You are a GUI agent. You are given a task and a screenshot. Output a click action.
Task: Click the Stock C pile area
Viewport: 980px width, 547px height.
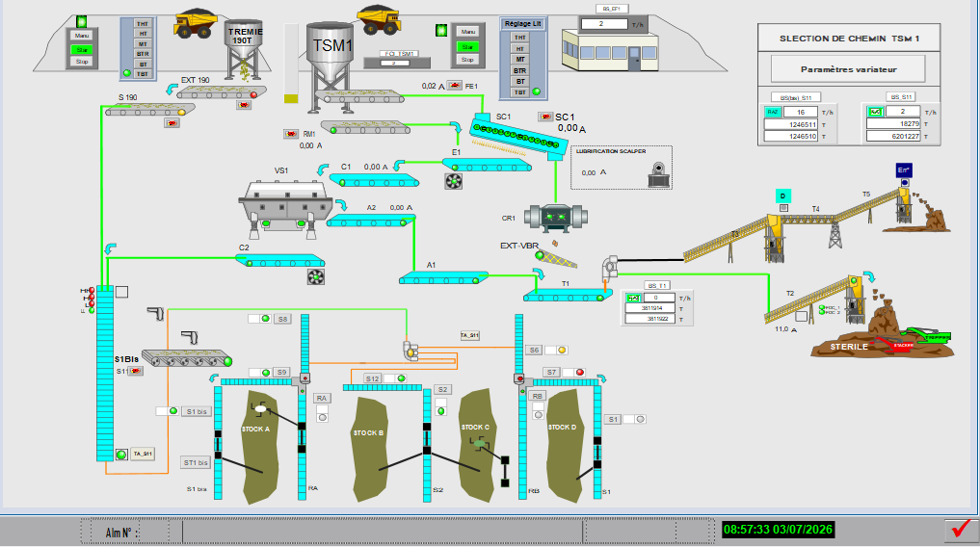pos(477,445)
